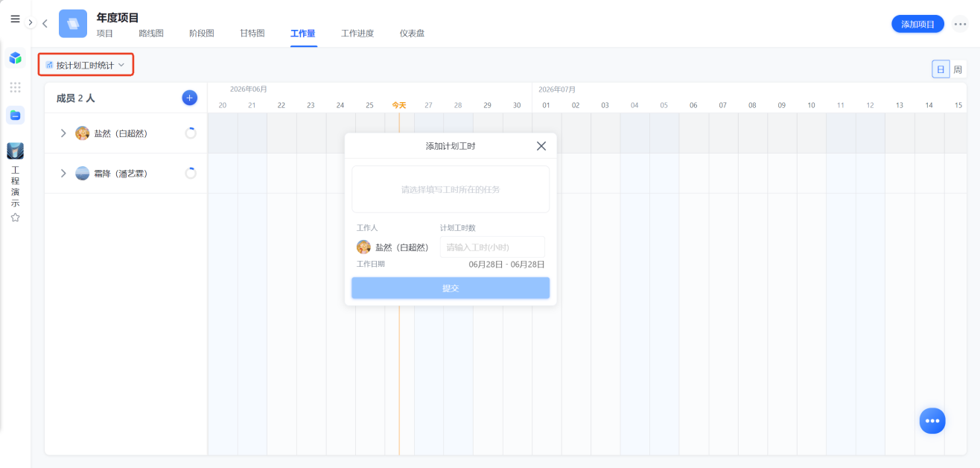Viewport: 980px width, 468px height.
Task: Select the 日 view toggle
Action: tap(941, 69)
